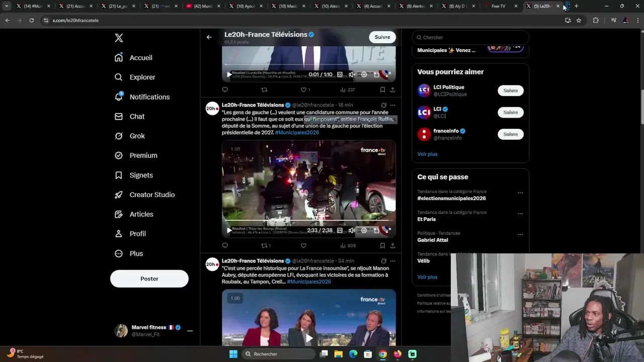Open #Municipales2026 hashtag in Ruffin post

[297, 133]
